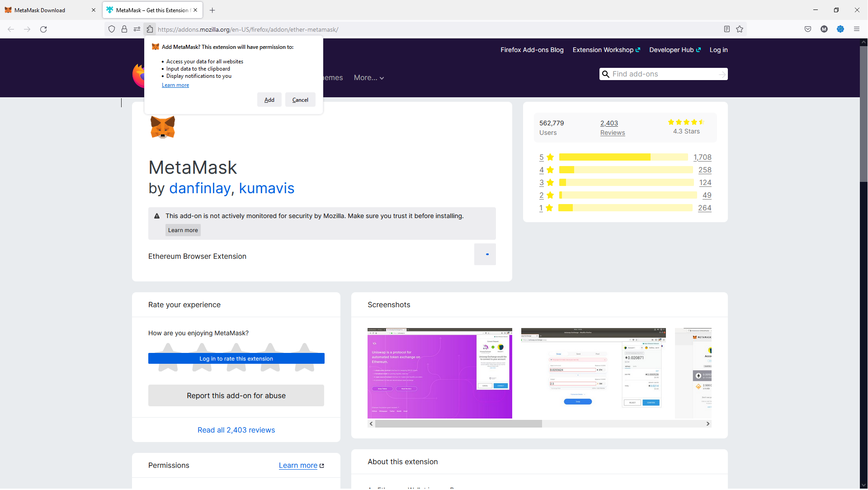Click the MetaMask fox logo on the page

coord(163,127)
